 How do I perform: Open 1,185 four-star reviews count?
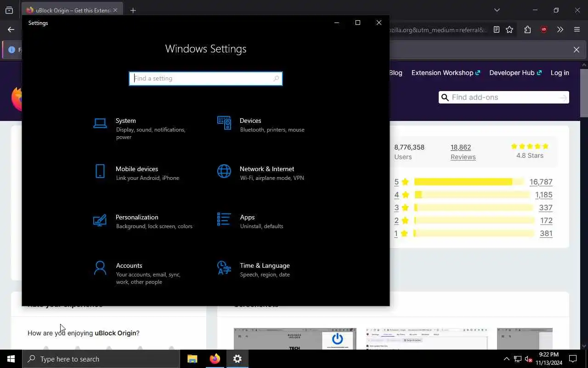click(544, 195)
